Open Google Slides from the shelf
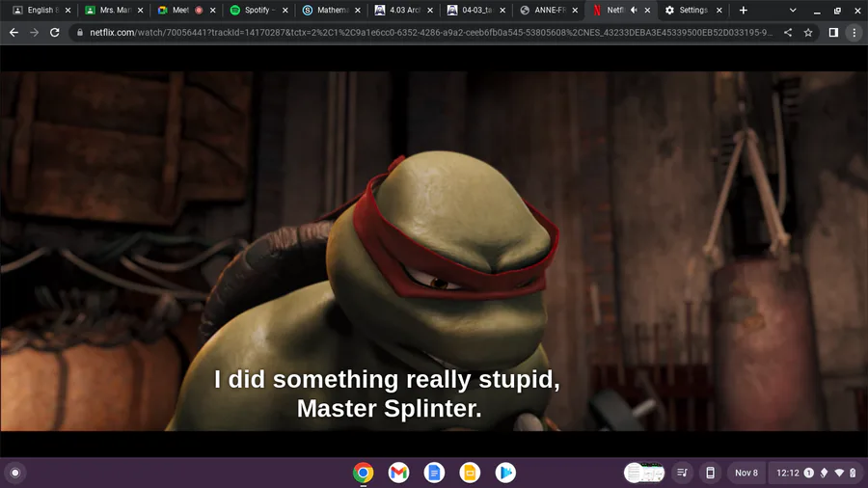Image resolution: width=868 pixels, height=488 pixels. point(470,473)
